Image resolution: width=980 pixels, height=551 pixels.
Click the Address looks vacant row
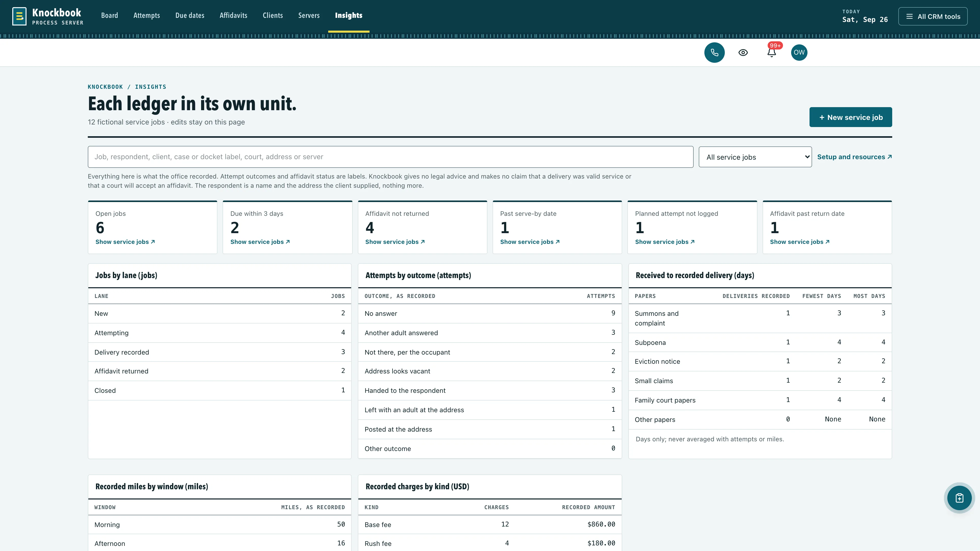(x=490, y=371)
